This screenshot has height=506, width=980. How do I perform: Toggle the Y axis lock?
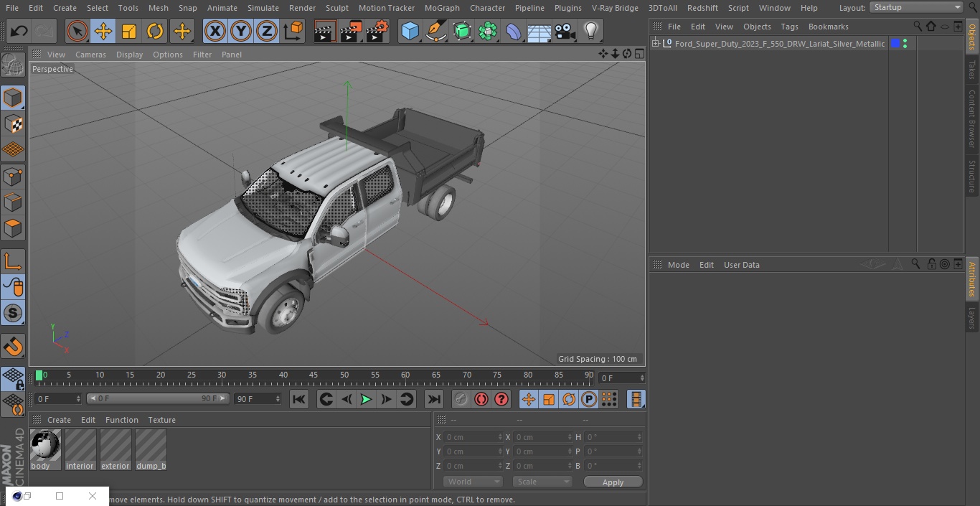coord(241,31)
